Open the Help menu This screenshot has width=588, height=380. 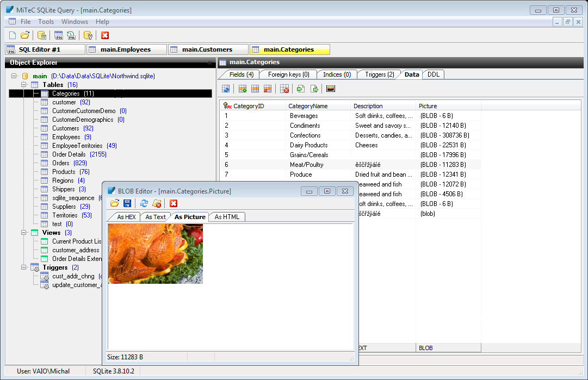(102, 22)
